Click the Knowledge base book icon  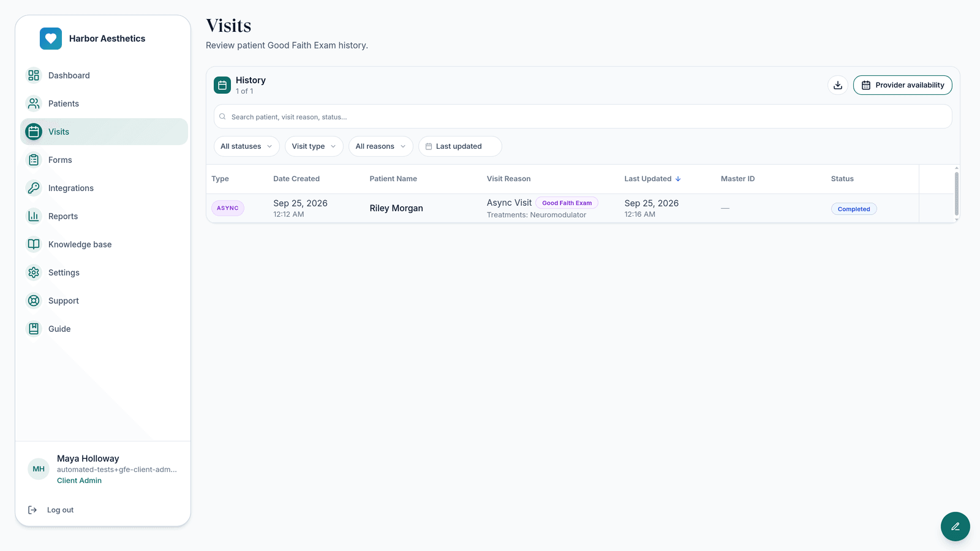[34, 244]
